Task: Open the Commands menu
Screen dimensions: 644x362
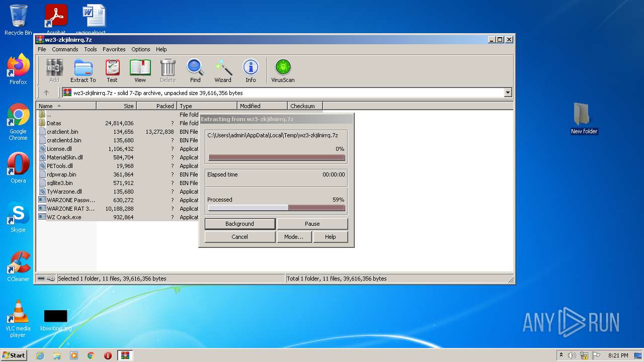Action: point(65,49)
